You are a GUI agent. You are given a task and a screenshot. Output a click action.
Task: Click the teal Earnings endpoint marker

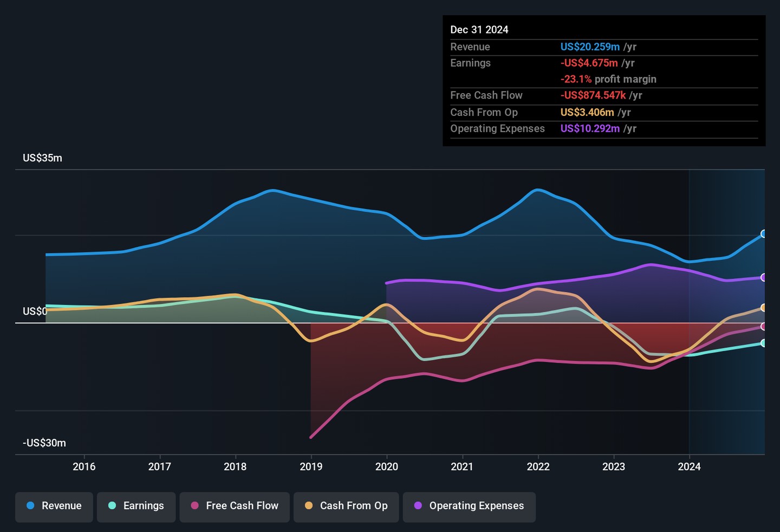[x=763, y=343]
